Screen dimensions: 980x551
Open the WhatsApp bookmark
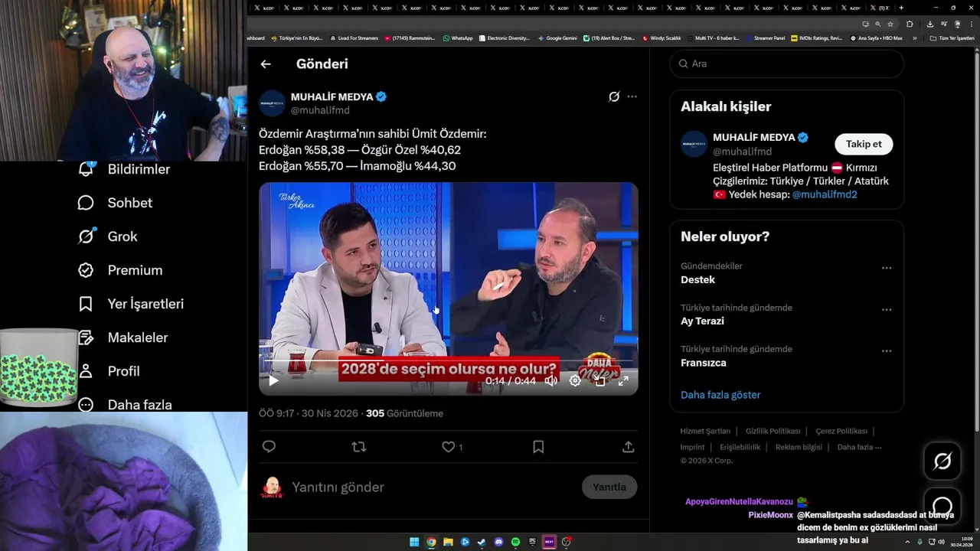click(458, 37)
